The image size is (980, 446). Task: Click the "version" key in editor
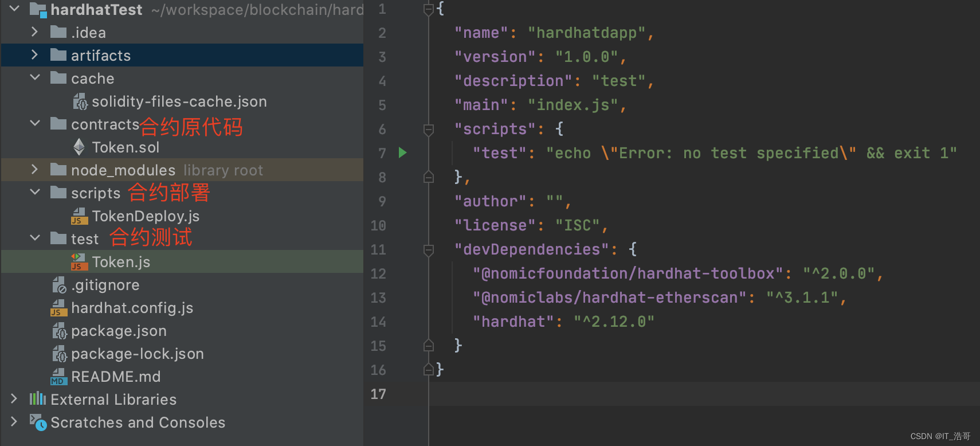point(495,57)
